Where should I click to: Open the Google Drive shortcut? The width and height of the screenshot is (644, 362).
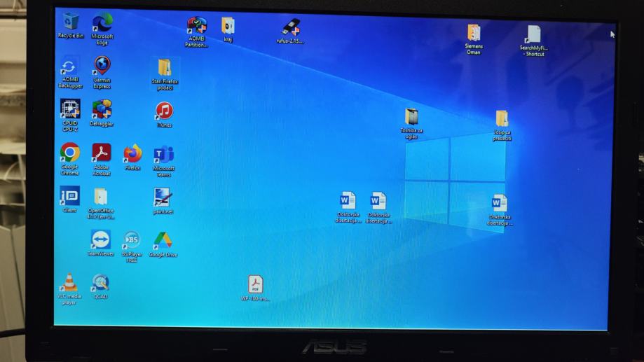[x=163, y=244]
